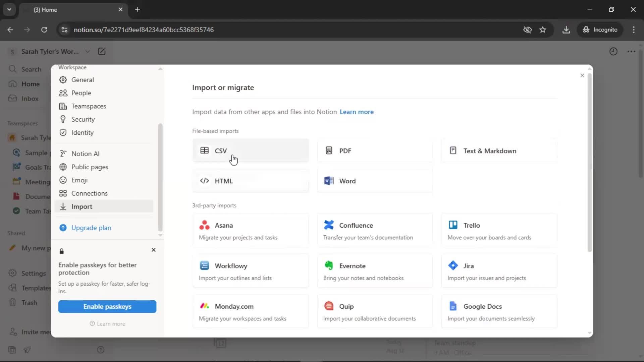Select the CSV file import option
This screenshot has height=362, width=644.
click(251, 150)
